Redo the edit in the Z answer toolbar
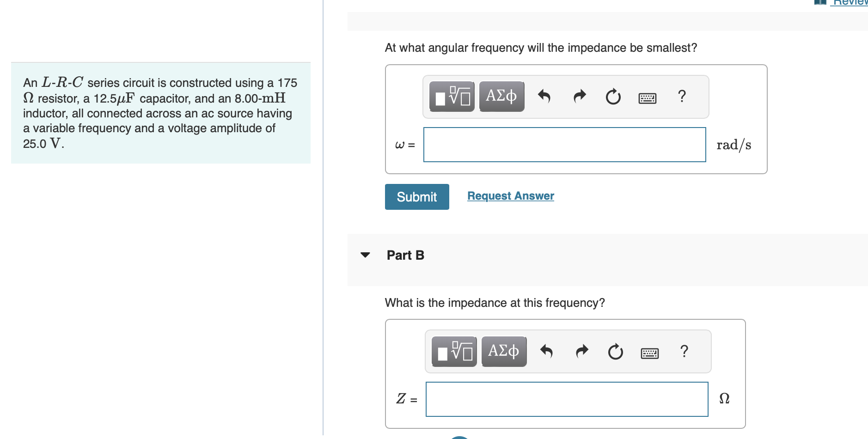 click(x=581, y=351)
